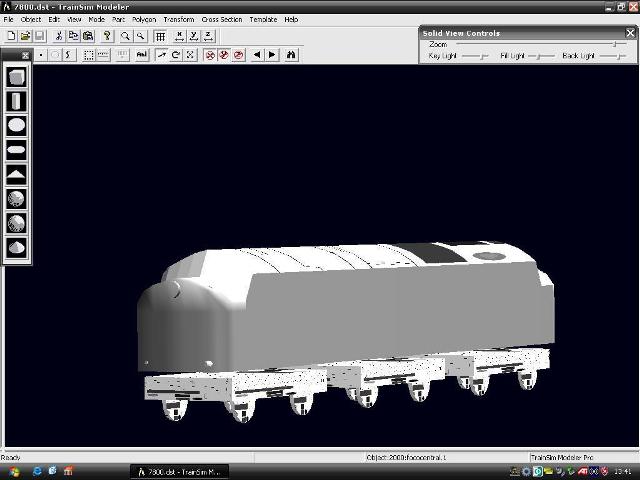Click the left arrow previous button
This screenshot has width=640, height=480.
coord(256,55)
